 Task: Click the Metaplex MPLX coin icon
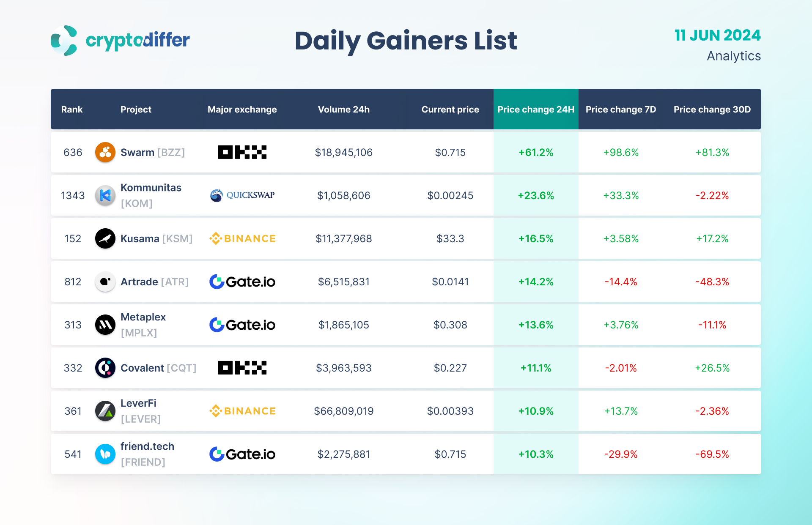pos(105,325)
